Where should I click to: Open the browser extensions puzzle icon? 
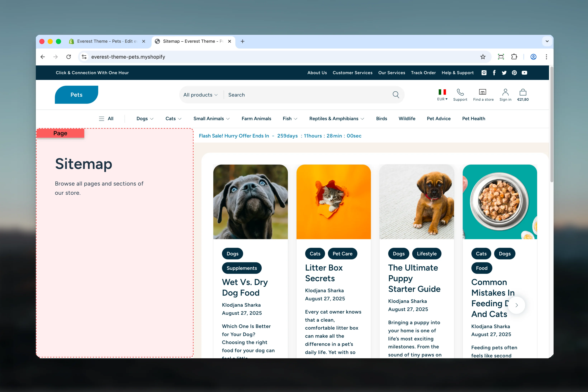click(514, 57)
